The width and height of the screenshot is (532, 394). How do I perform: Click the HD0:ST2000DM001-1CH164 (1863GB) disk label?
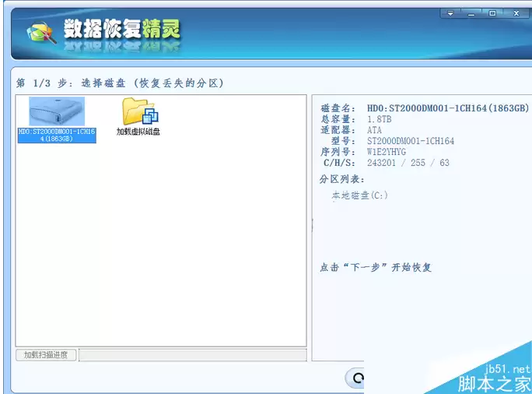(x=57, y=135)
